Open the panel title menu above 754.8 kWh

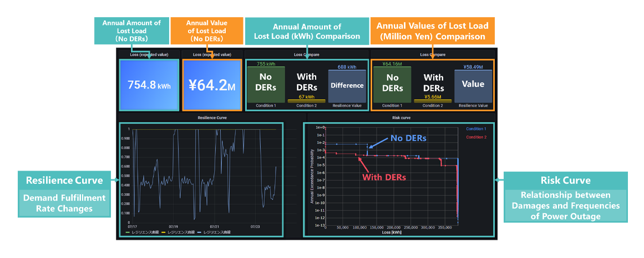coord(149,54)
